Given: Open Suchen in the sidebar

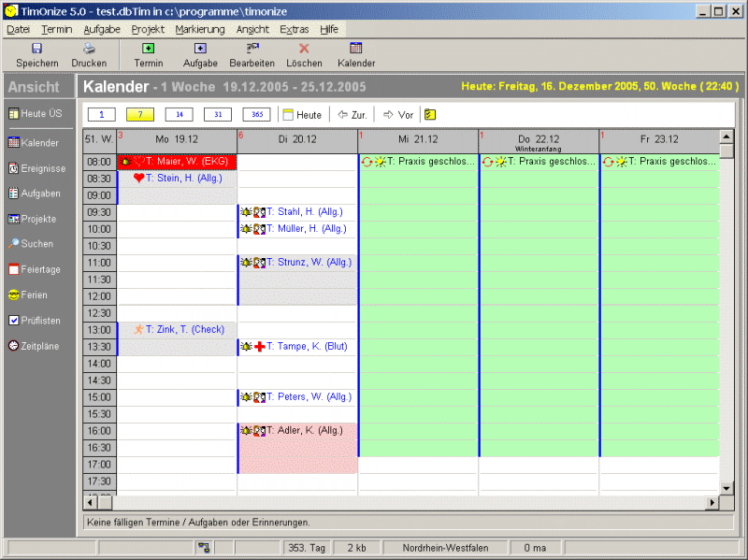Looking at the screenshot, I should tap(31, 244).
